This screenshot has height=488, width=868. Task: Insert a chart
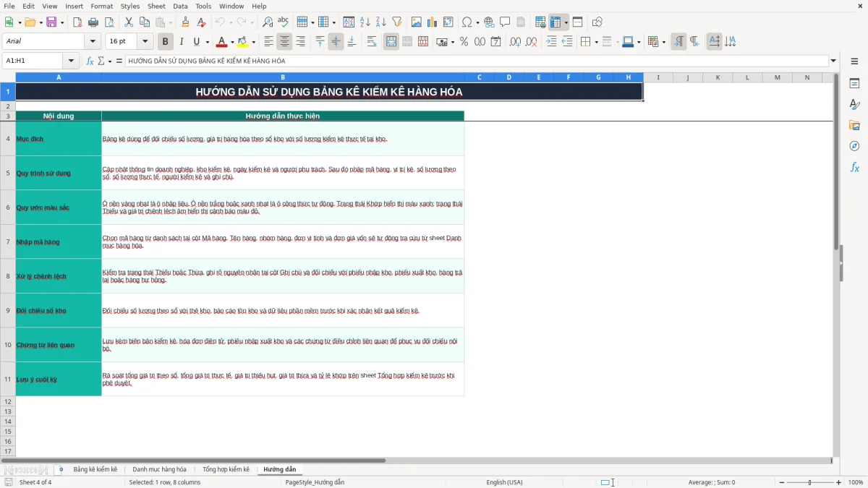pyautogui.click(x=433, y=22)
